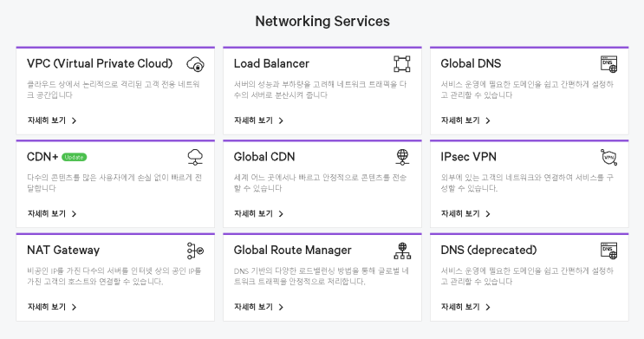This screenshot has width=644, height=339.
Task: Click the chevron arrow in Global CDN card
Action: tap(281, 214)
